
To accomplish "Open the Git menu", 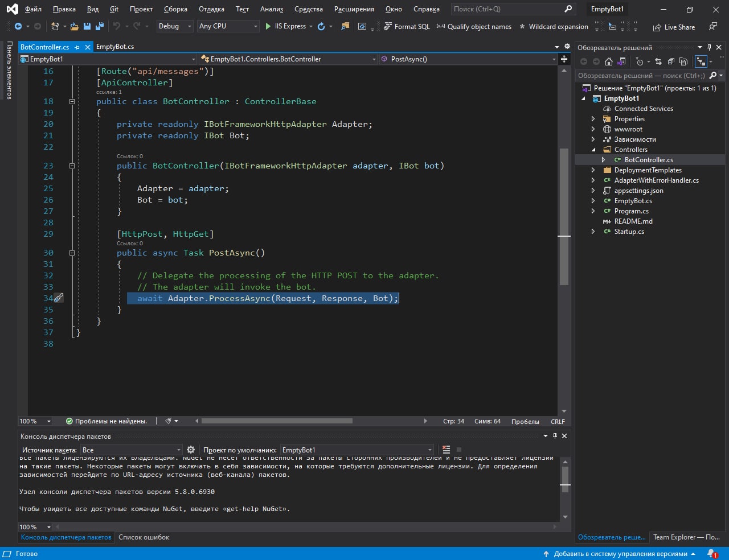I will tap(114, 9).
